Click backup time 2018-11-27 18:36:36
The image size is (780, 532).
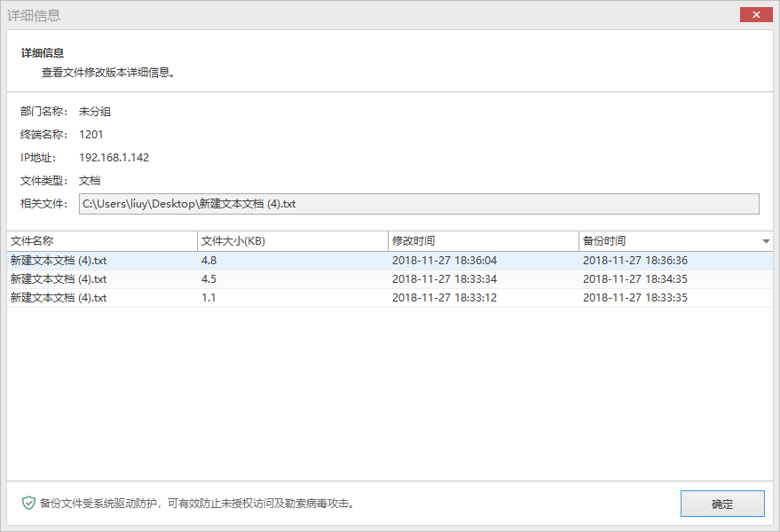634,261
